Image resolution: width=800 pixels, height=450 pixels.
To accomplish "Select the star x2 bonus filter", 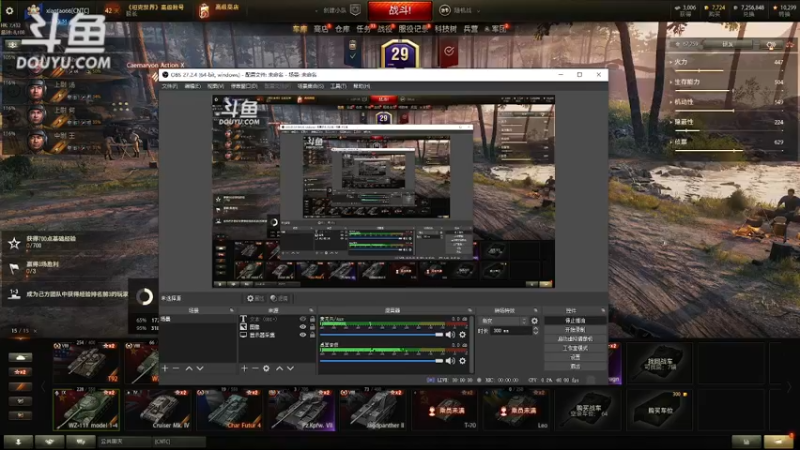I will 20,371.
